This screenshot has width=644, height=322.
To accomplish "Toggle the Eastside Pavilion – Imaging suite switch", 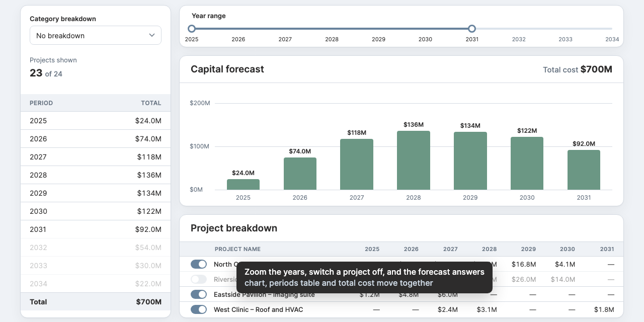I will (199, 294).
